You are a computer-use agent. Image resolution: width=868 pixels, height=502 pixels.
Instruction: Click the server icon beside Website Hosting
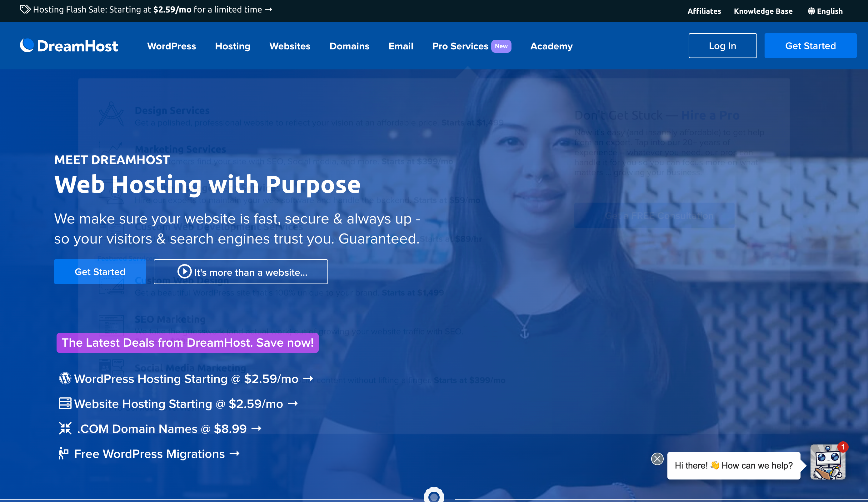(x=65, y=404)
